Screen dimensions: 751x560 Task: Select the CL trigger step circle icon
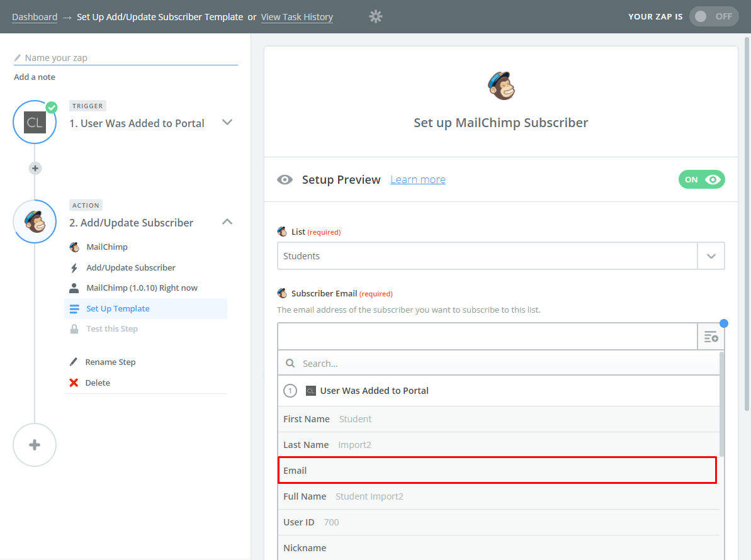click(35, 122)
